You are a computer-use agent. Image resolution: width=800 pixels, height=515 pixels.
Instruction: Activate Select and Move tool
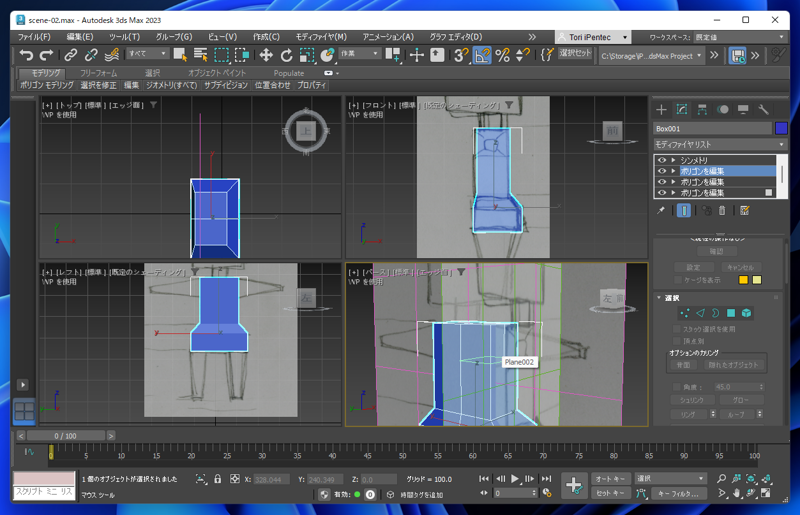[x=266, y=55]
